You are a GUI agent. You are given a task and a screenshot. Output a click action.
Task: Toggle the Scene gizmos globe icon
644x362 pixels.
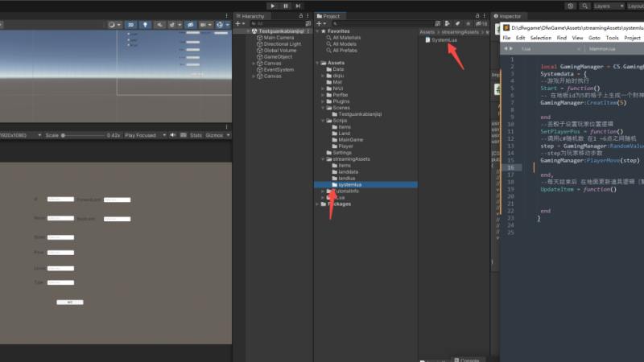[x=220, y=25]
